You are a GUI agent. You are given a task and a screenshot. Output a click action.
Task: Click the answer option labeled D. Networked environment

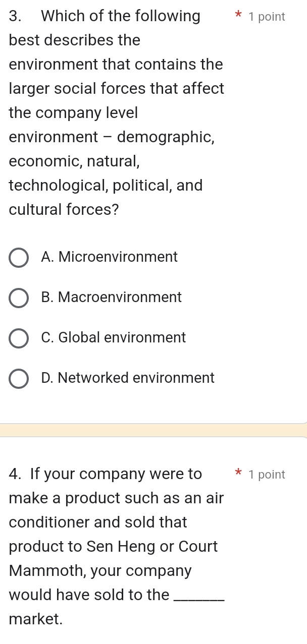click(128, 378)
